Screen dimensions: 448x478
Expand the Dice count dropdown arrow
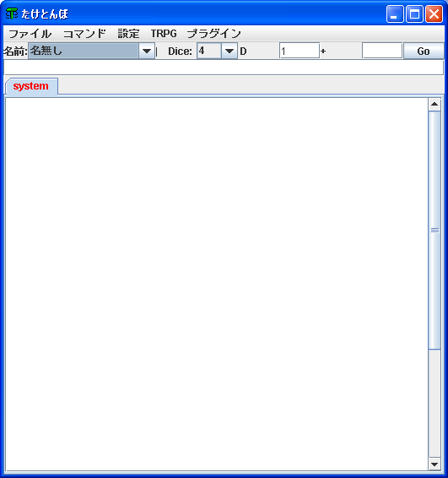click(x=229, y=51)
